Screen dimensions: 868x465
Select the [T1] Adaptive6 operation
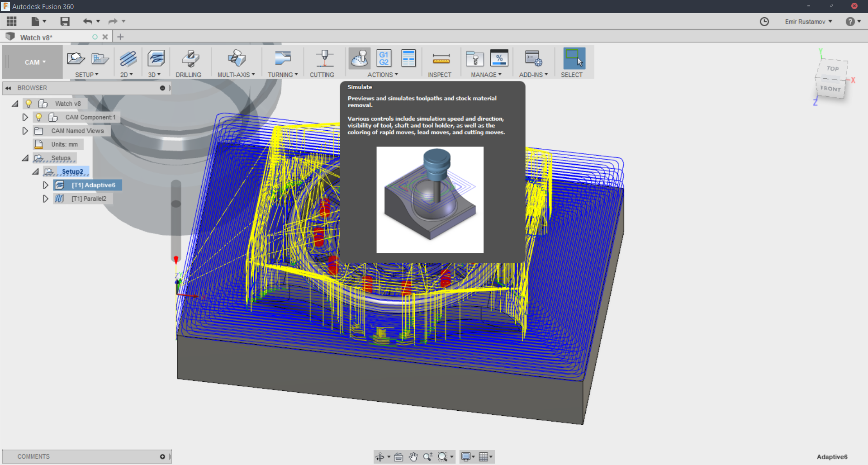tap(93, 185)
